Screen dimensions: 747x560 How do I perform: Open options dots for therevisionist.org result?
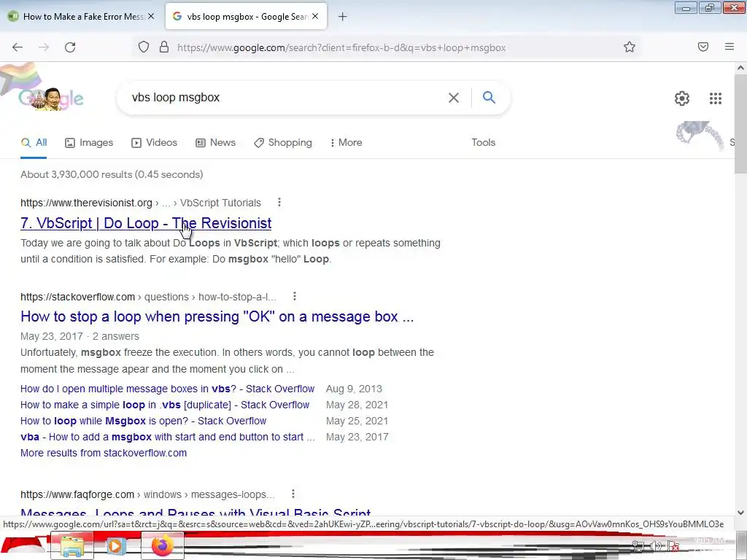pyautogui.click(x=279, y=203)
